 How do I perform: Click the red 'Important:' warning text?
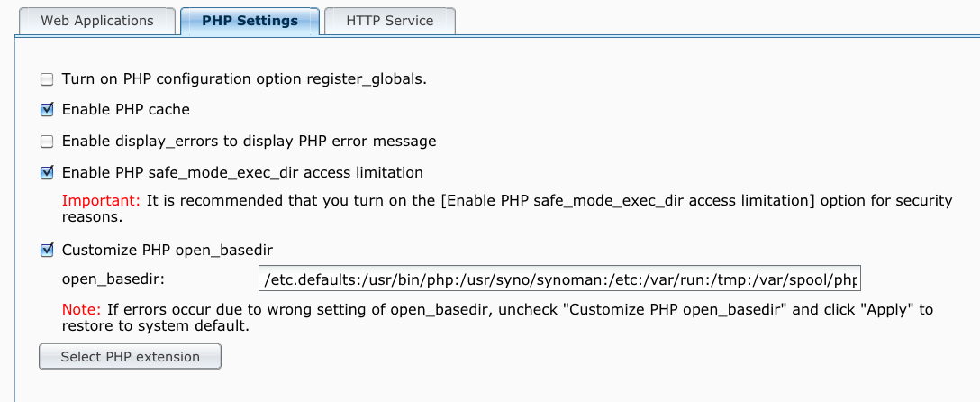(x=101, y=201)
